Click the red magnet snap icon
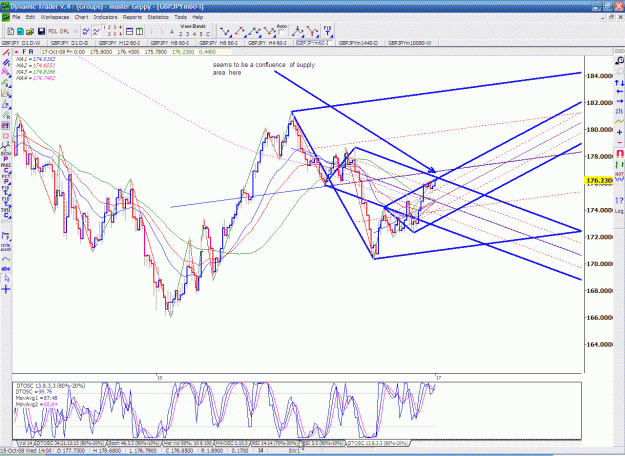 619,153
